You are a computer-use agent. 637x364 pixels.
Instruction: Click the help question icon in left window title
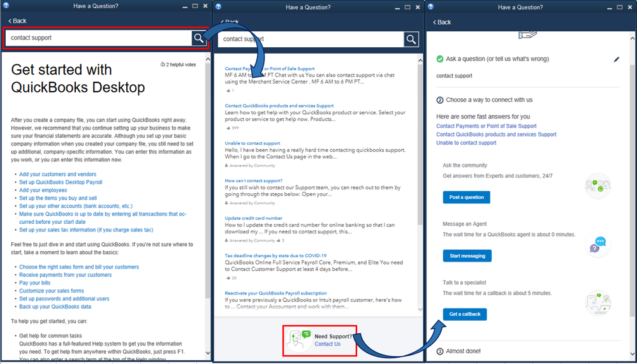pos(6,6)
